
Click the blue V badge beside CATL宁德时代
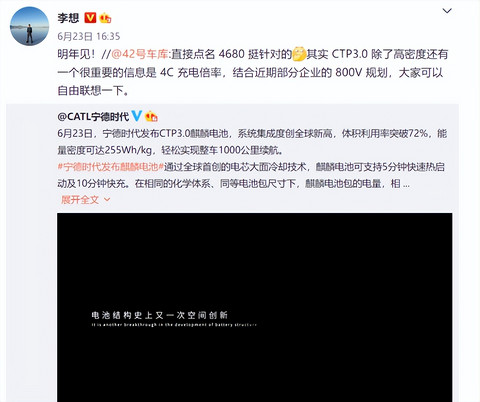pos(137,116)
